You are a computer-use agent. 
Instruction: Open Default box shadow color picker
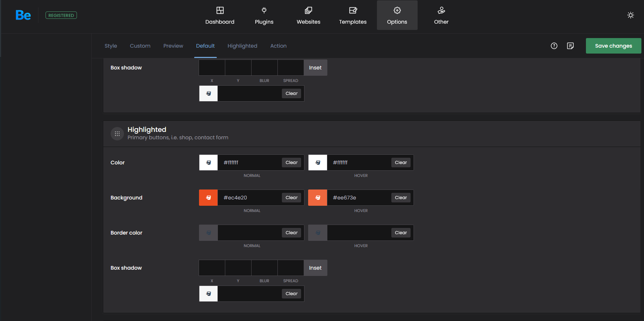pyautogui.click(x=209, y=93)
